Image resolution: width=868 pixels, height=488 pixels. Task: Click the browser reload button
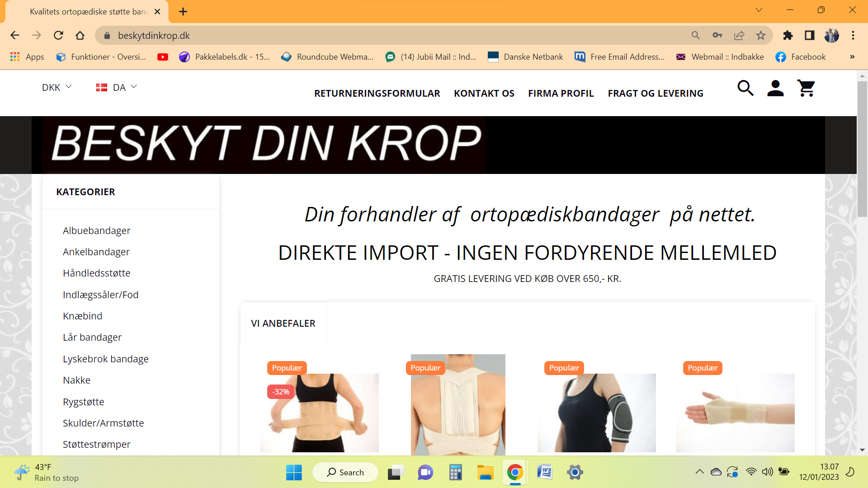coord(58,35)
